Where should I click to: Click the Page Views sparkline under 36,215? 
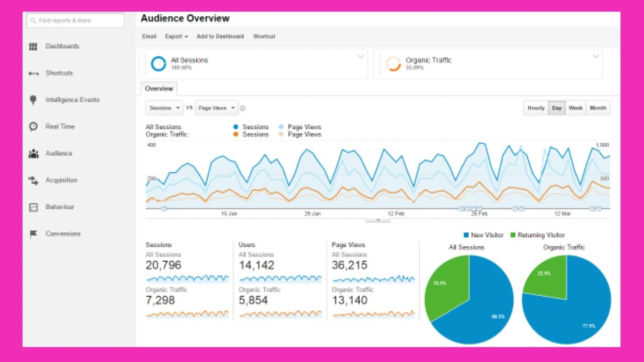(374, 278)
